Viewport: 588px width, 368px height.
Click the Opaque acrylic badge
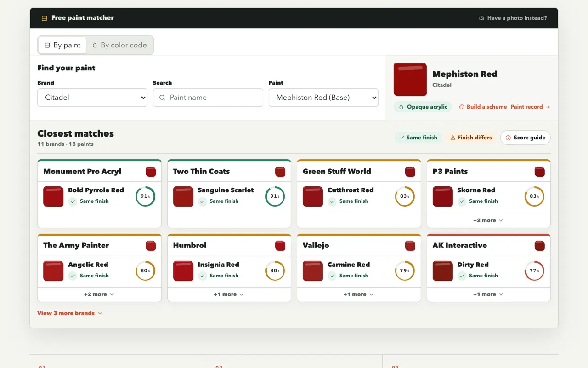click(423, 107)
